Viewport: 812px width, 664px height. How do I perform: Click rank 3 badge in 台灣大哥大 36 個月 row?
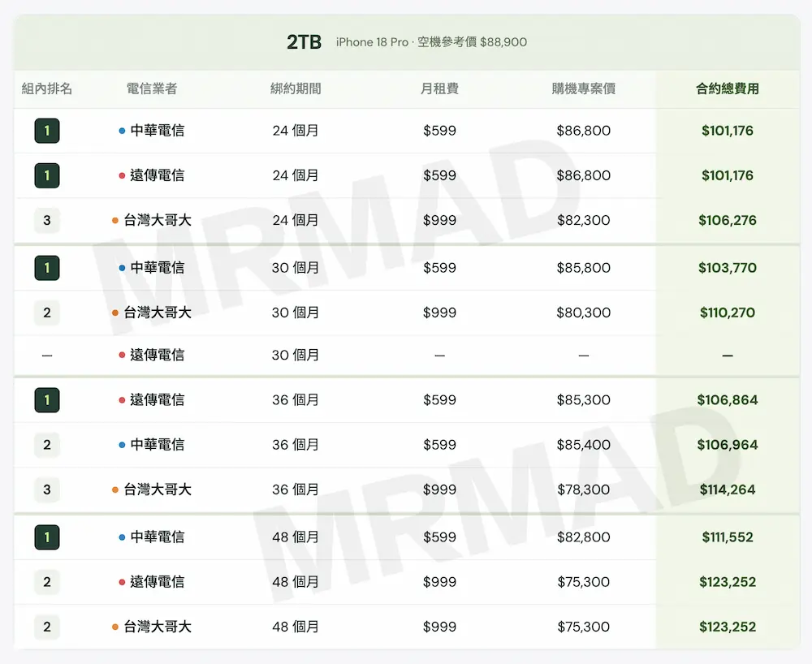coord(47,489)
